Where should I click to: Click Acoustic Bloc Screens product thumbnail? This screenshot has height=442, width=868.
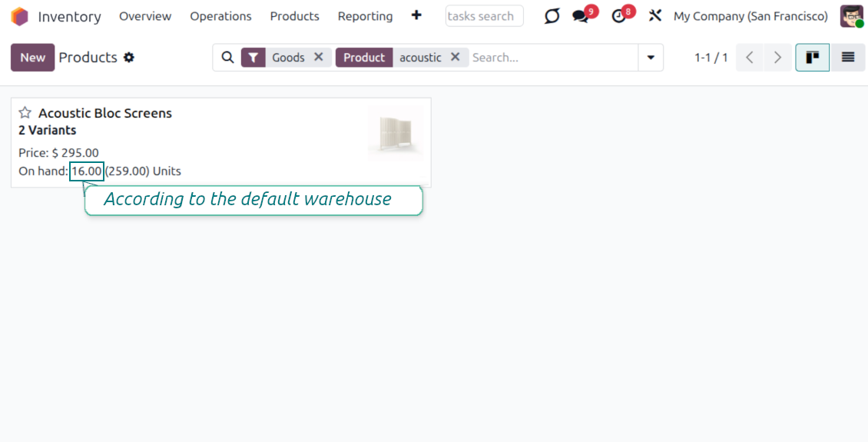point(396,133)
